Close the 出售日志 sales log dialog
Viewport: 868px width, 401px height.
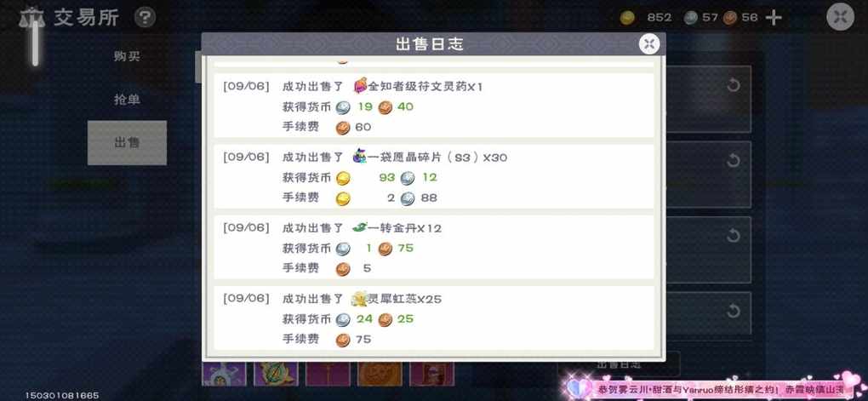click(649, 43)
